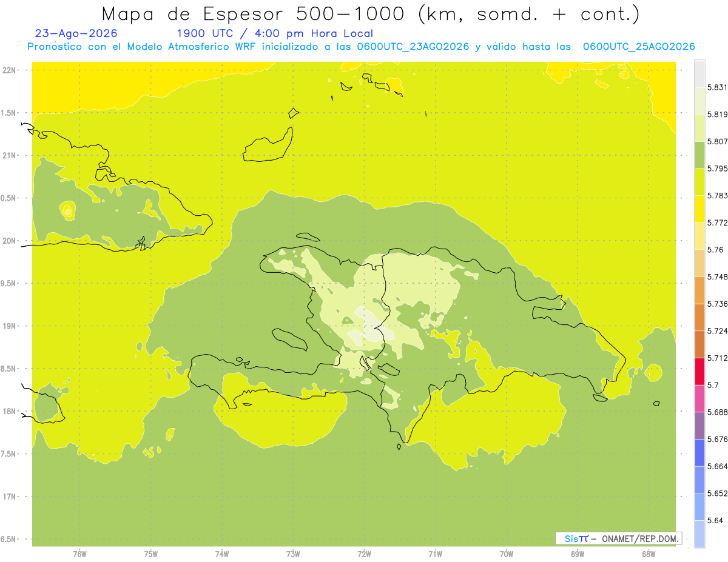Viewport: 728px width, 562px height.
Task: Click the colorbar value "5.819"
Action: coord(718,115)
